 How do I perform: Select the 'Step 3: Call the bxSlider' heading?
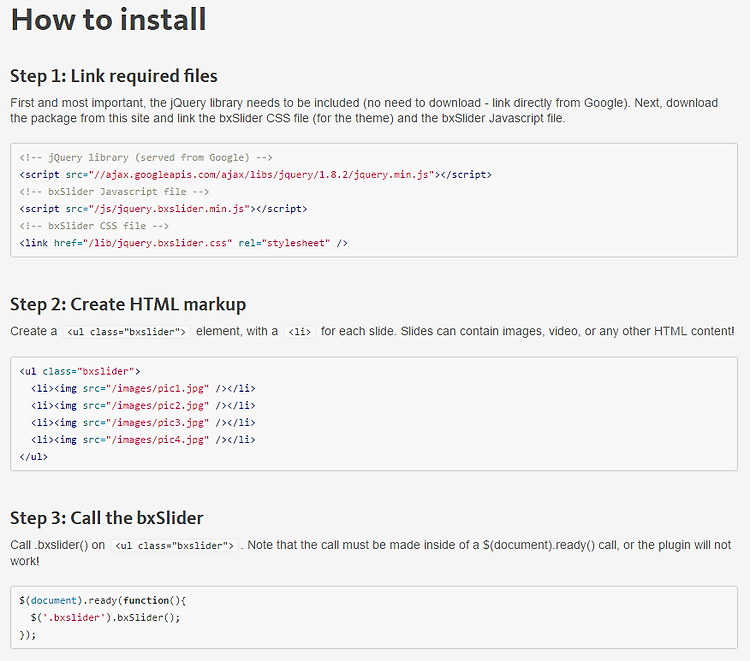click(x=107, y=518)
